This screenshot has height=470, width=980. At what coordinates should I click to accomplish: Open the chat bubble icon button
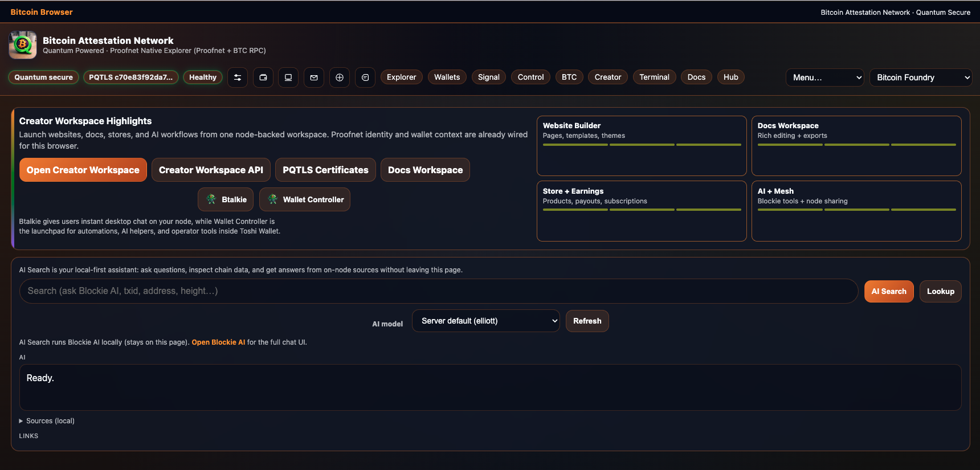365,77
